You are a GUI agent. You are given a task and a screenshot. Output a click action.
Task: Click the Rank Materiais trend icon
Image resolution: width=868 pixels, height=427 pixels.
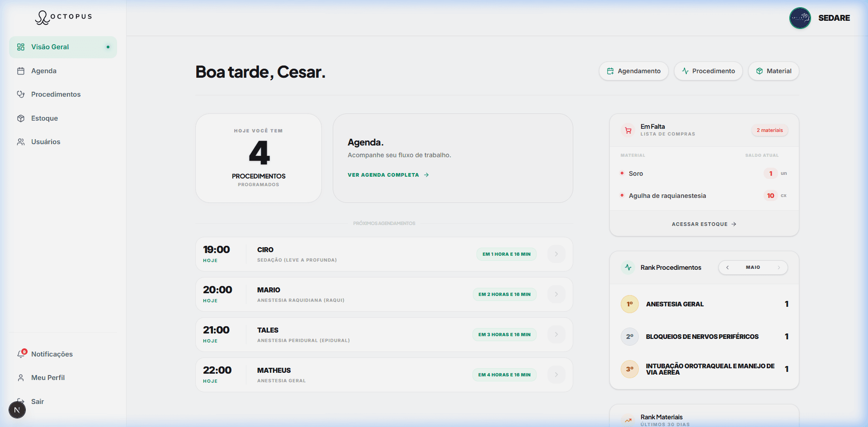click(628, 420)
